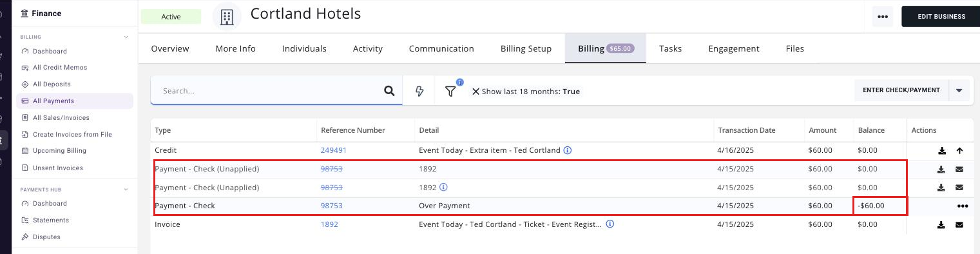Download the Invoice 1892 document

click(941, 225)
